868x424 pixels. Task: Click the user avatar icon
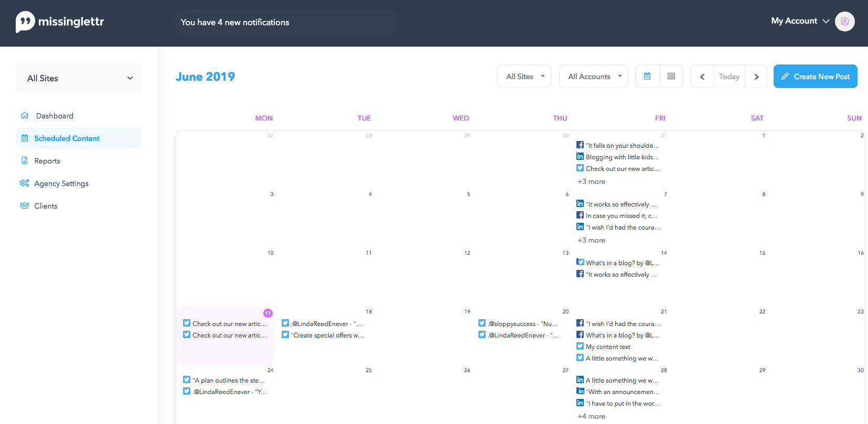pyautogui.click(x=845, y=21)
